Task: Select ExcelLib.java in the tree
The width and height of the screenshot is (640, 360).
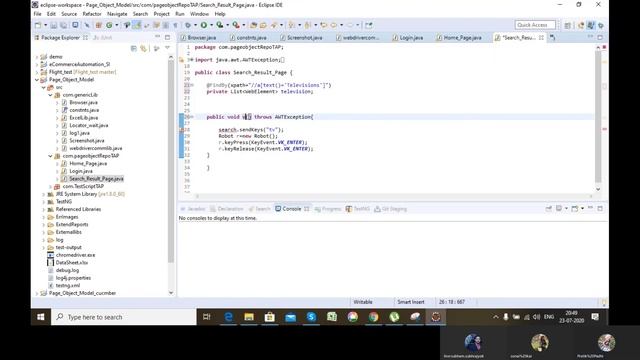Action: [x=84, y=118]
